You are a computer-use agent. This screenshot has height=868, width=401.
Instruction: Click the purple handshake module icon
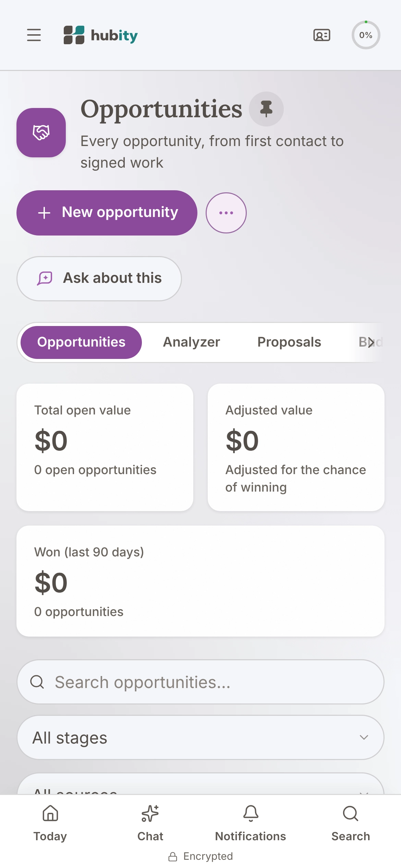[x=41, y=133]
